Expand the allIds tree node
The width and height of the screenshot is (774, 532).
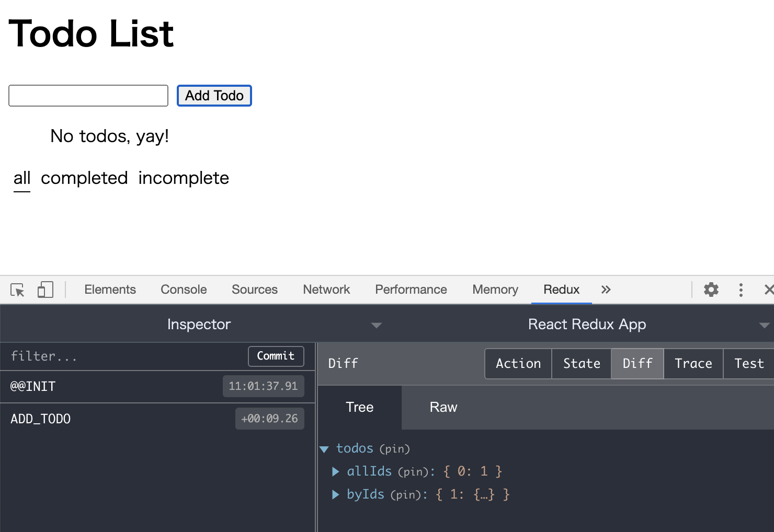pyautogui.click(x=336, y=471)
